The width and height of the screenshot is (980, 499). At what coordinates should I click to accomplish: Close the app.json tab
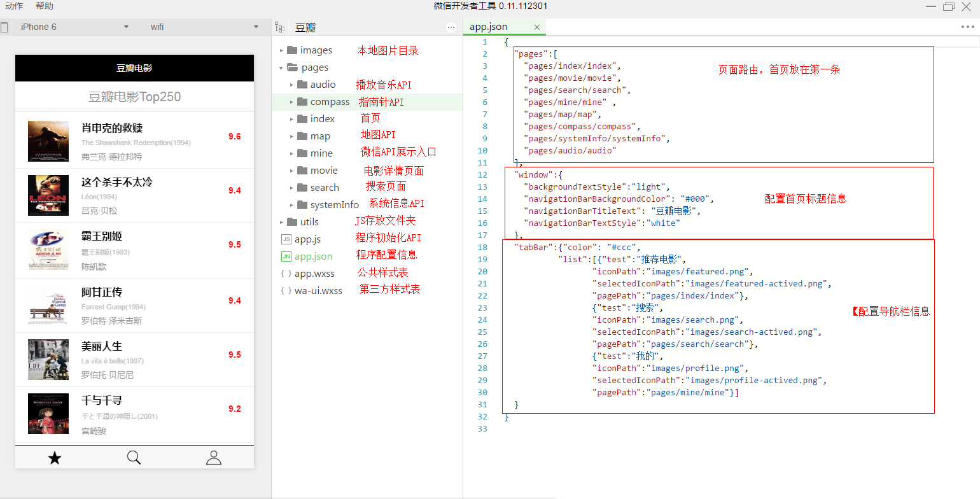tap(537, 27)
